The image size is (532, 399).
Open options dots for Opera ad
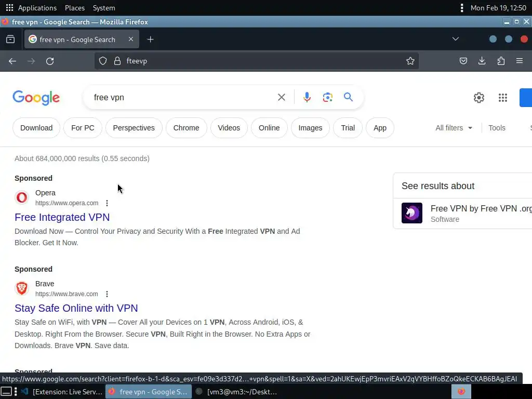(x=107, y=203)
